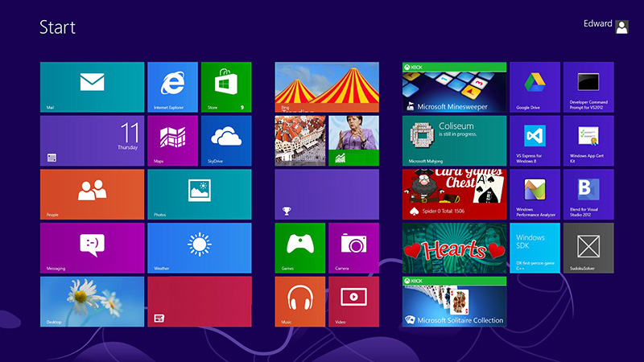The height and width of the screenshot is (362, 644).
Task: Open Developer Command Prompt for VS2012
Action: click(x=588, y=87)
